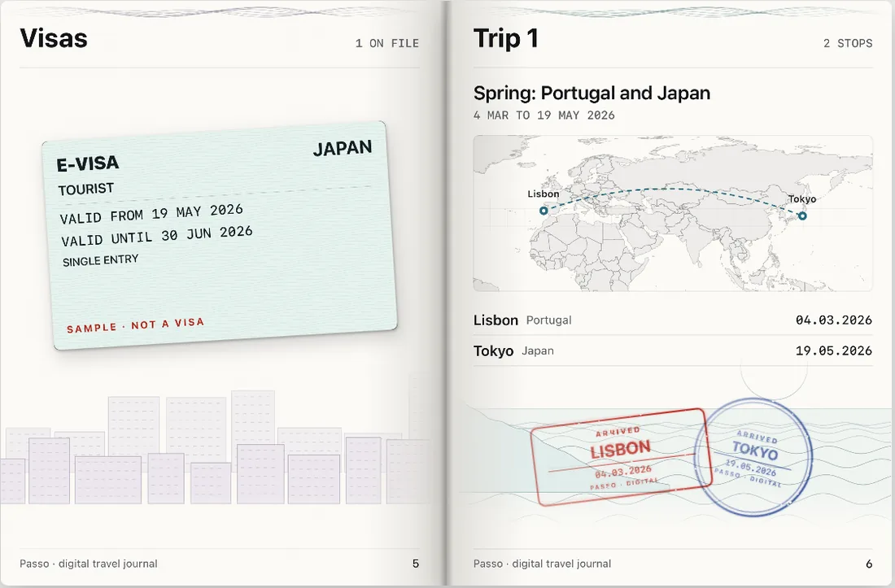
Task: Open the Tokyo Japan stop row
Action: [x=672, y=351]
